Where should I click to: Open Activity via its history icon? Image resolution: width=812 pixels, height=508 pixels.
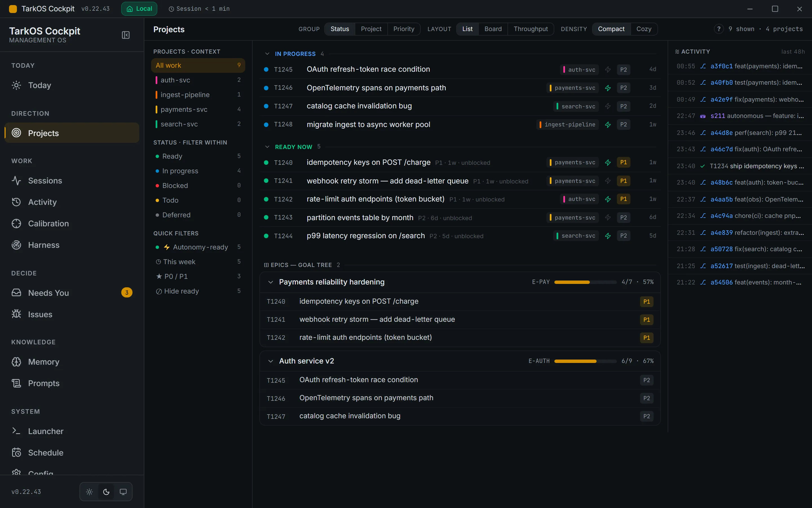tap(16, 202)
